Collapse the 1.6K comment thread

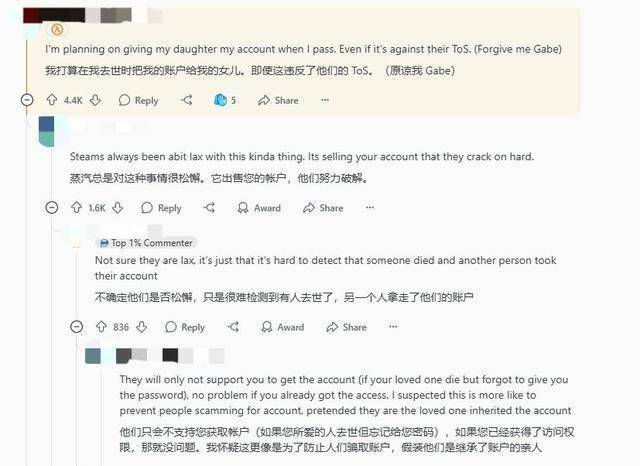[51, 208]
